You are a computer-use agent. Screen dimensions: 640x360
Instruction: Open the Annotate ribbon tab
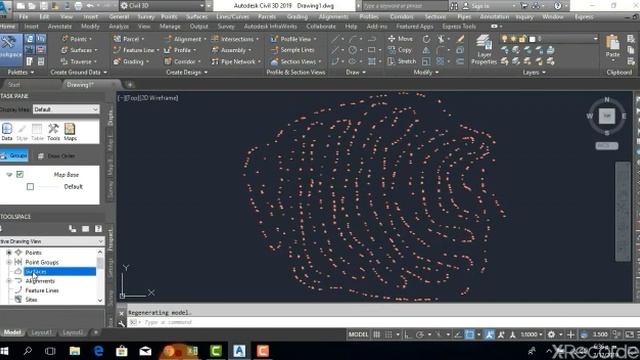pyautogui.click(x=60, y=26)
